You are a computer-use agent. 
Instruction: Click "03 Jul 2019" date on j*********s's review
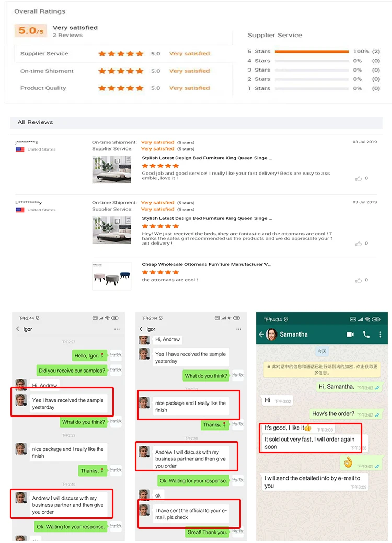pyautogui.click(x=365, y=142)
